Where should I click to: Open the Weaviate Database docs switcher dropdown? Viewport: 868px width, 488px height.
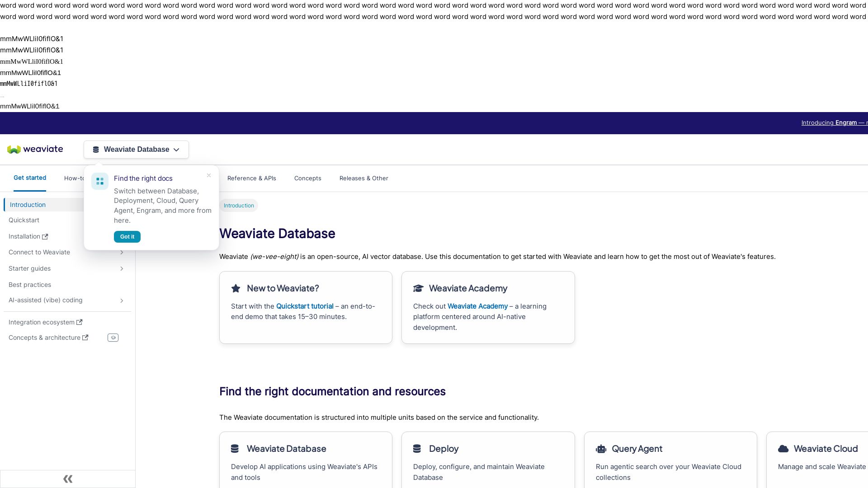pos(136,150)
